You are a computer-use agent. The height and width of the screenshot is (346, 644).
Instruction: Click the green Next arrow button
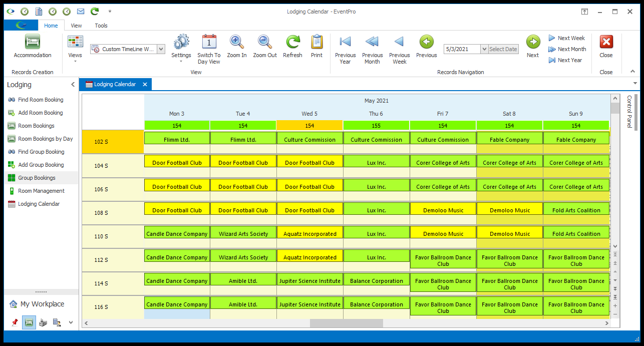click(x=533, y=47)
